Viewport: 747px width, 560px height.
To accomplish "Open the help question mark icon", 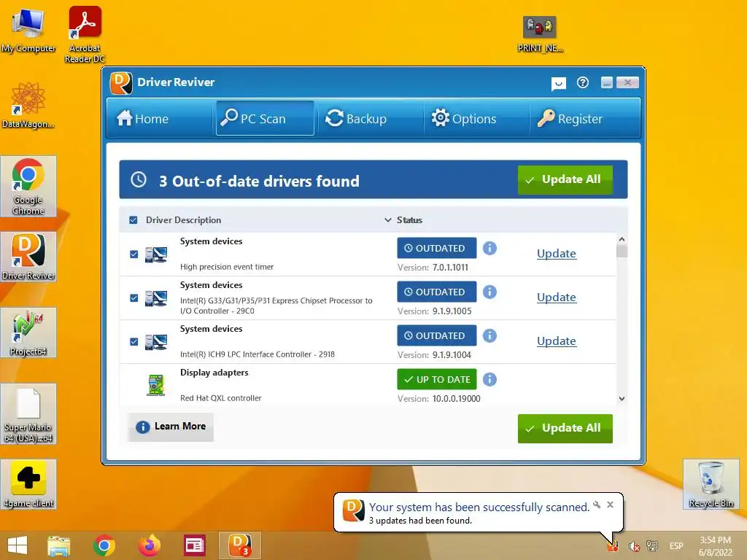I will (x=583, y=83).
